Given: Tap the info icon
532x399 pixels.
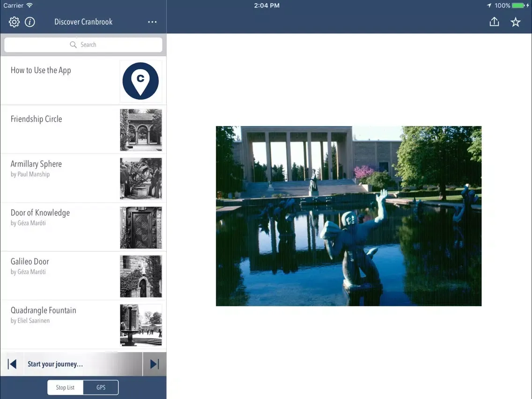Looking at the screenshot, I should (30, 22).
